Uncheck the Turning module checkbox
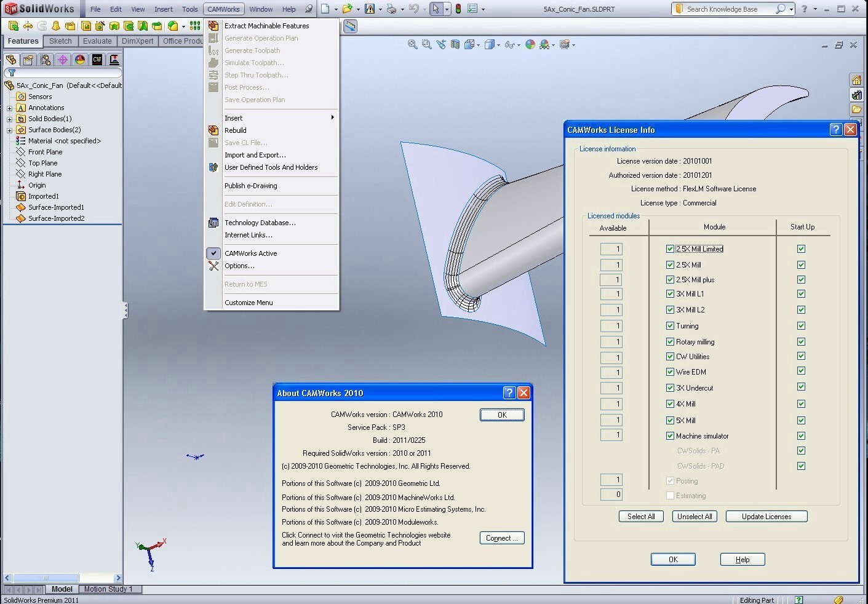 670,326
